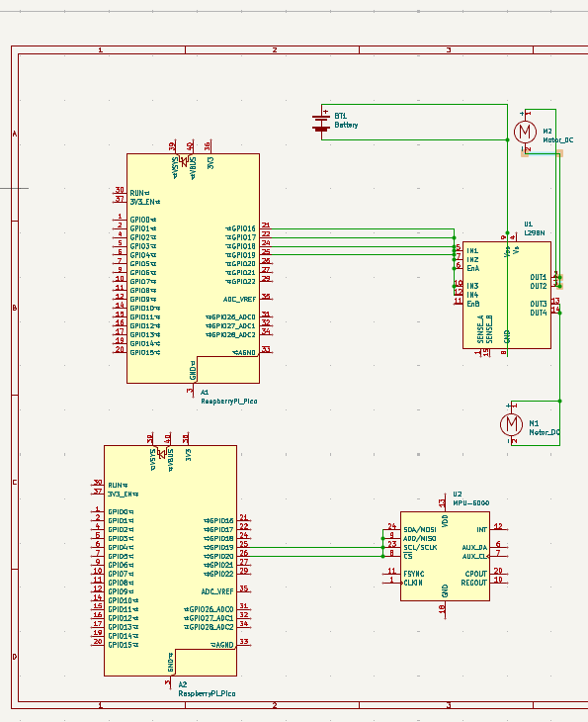This screenshot has width=588, height=722.
Task: Click the A1 reference label
Action: point(205,393)
